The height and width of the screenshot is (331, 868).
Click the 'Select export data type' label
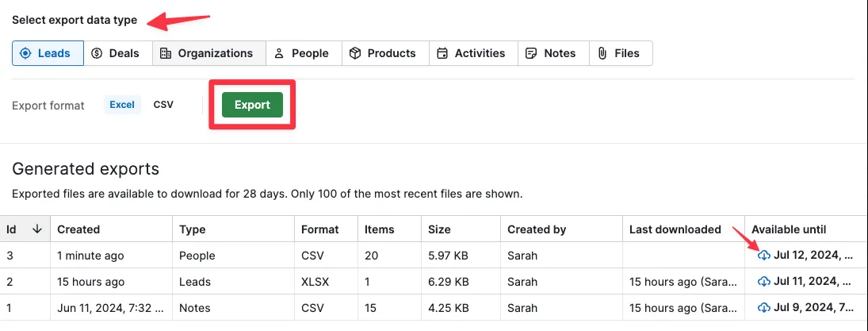(75, 20)
